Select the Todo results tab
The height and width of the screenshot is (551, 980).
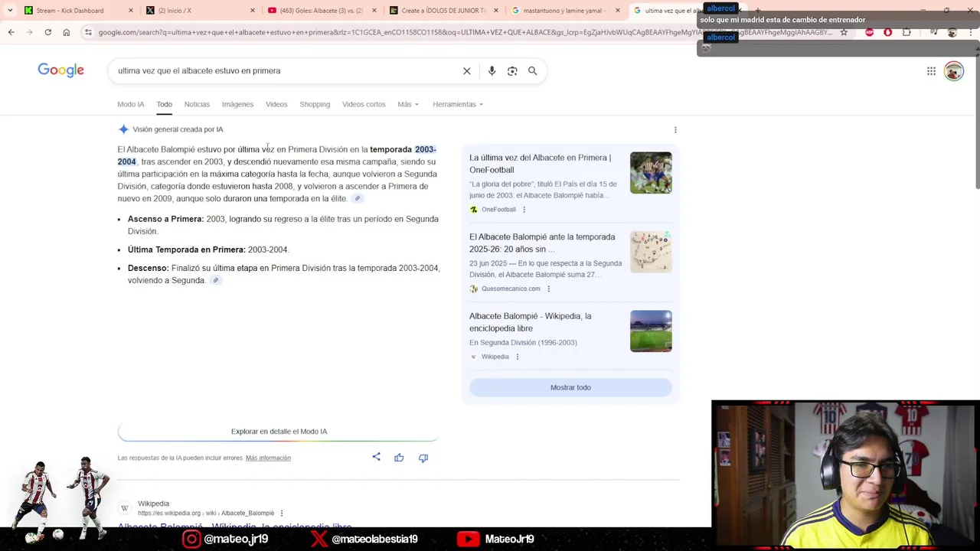point(164,104)
